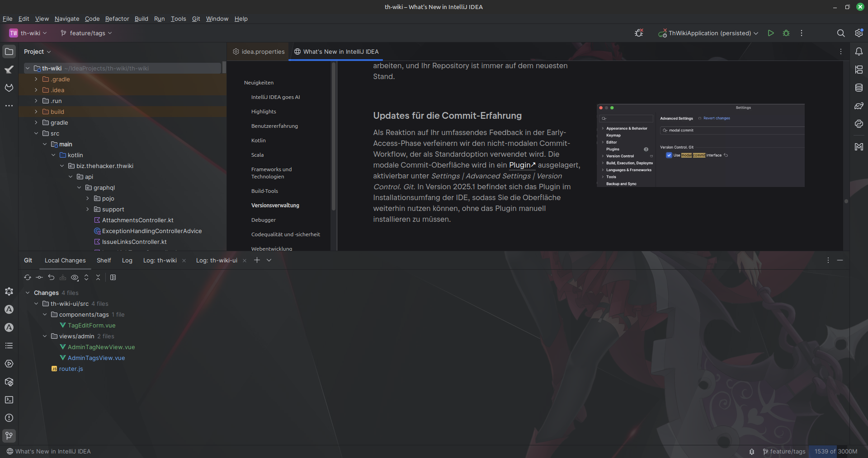868x458 pixels.
Task: Go to Build-Tools section in sidebar
Action: tap(264, 191)
